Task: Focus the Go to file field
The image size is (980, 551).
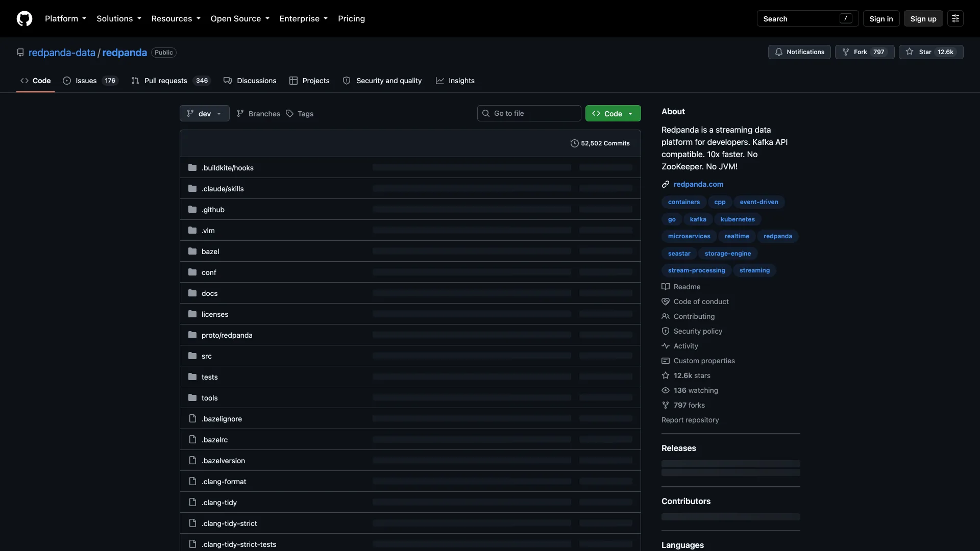Action: (529, 113)
